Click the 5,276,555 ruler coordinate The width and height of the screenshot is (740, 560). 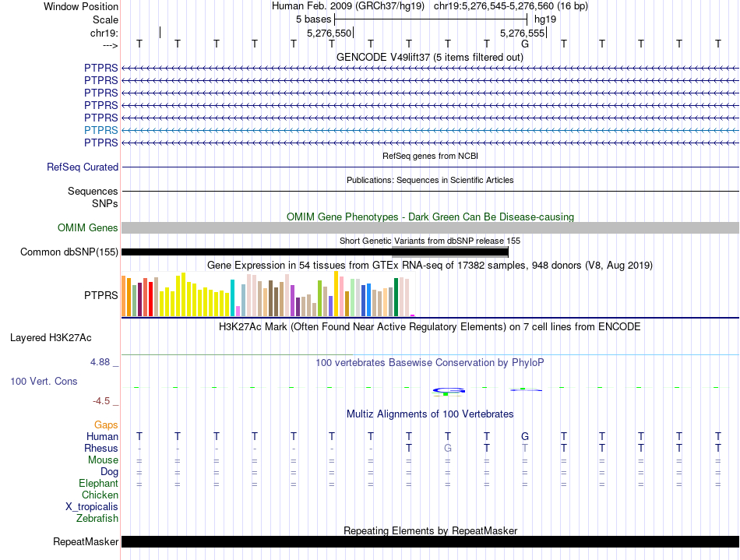click(522, 33)
